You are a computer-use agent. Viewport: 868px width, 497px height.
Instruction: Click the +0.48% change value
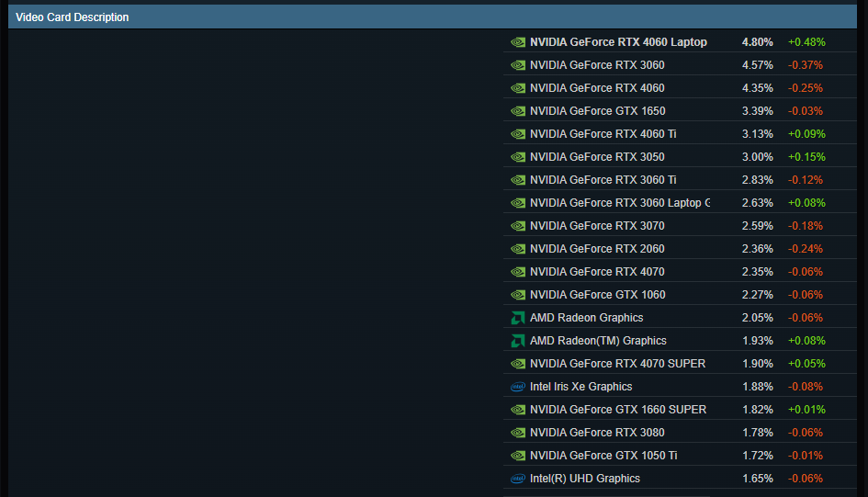click(x=806, y=42)
